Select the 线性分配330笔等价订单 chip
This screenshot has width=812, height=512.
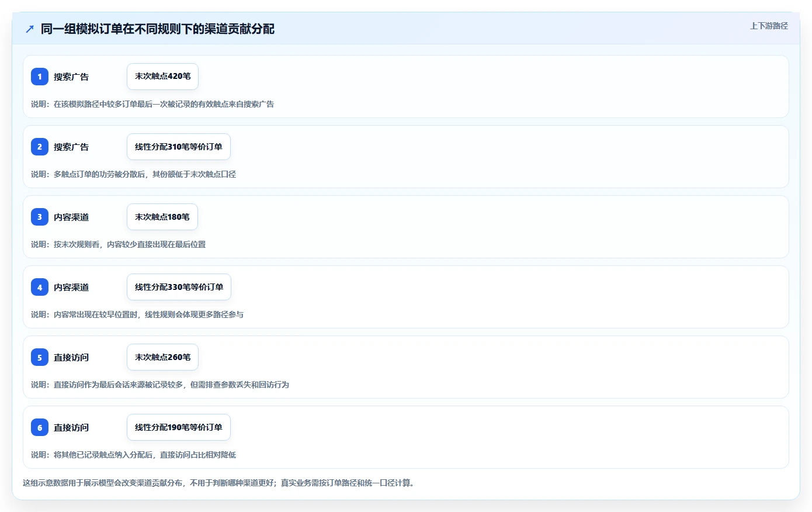179,287
